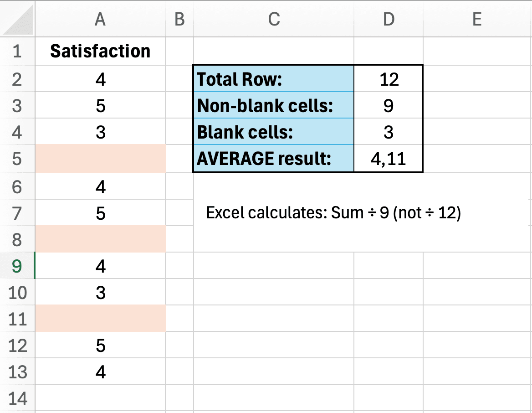Select the Blank cells count value 3
This screenshot has height=413, width=532.
pos(389,132)
